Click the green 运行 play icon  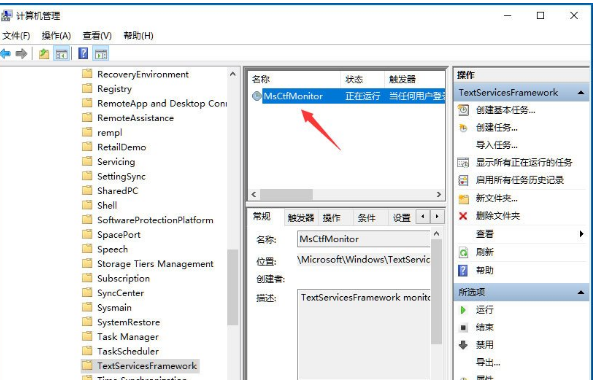[463, 310]
